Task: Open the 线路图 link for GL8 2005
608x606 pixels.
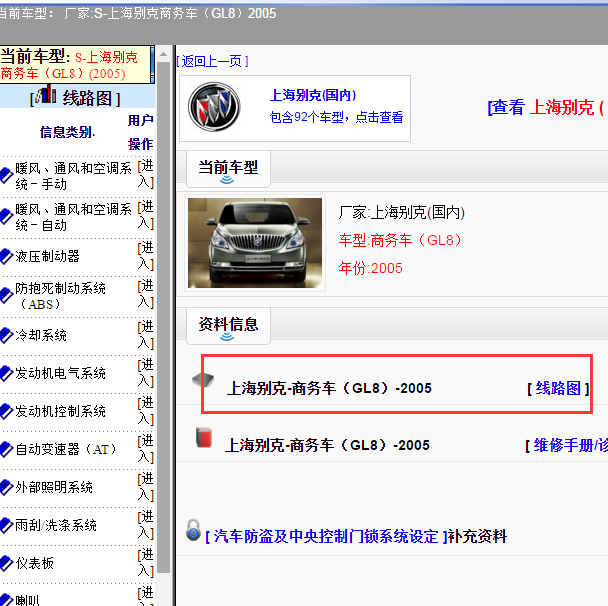Action: coord(558,388)
